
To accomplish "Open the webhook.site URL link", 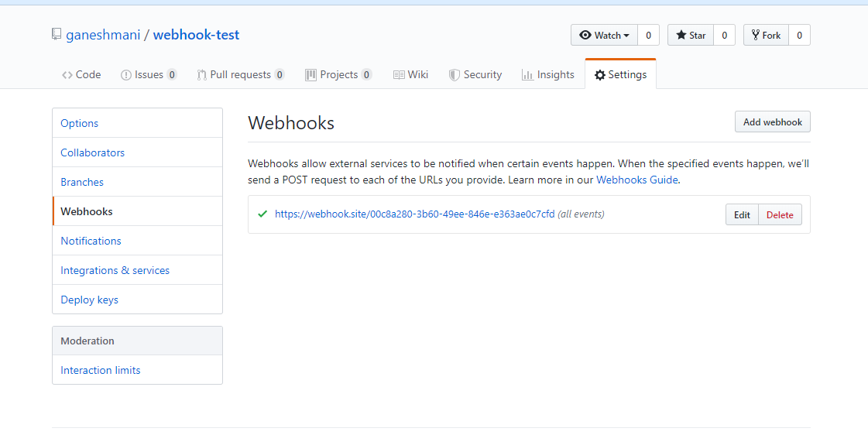I will coord(414,214).
